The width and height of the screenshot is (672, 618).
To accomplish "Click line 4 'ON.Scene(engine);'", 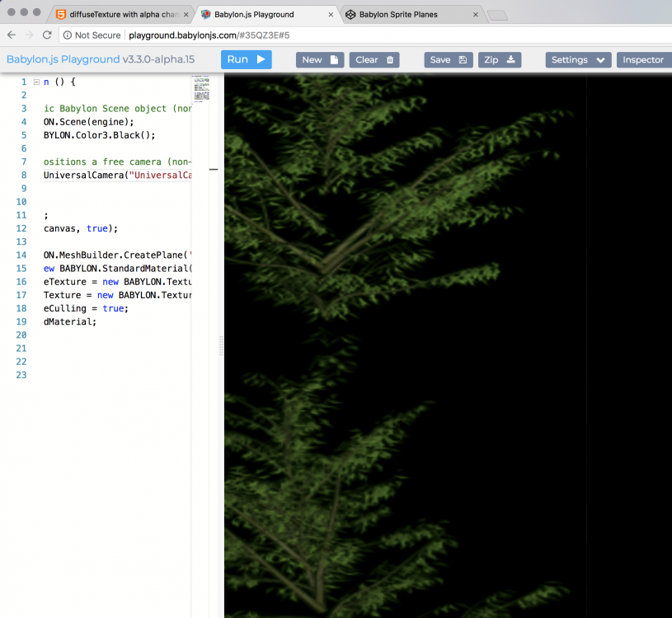I will [89, 122].
